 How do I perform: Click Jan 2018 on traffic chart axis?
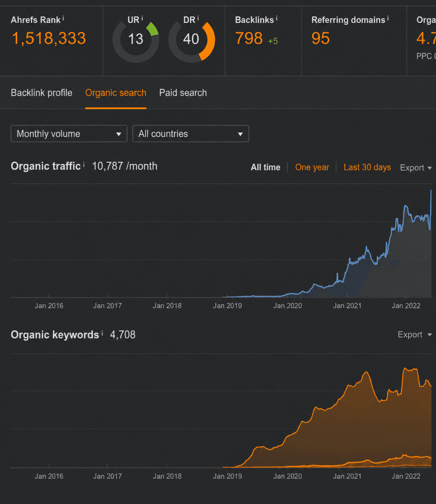point(167,306)
